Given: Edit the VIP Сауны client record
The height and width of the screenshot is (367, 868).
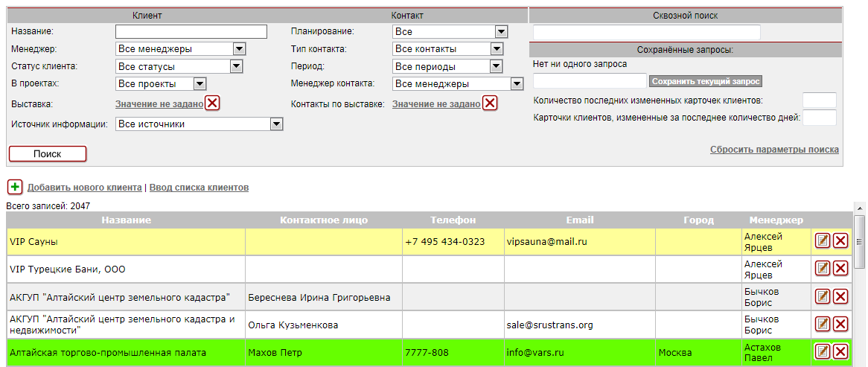Looking at the screenshot, I should click(x=823, y=240).
